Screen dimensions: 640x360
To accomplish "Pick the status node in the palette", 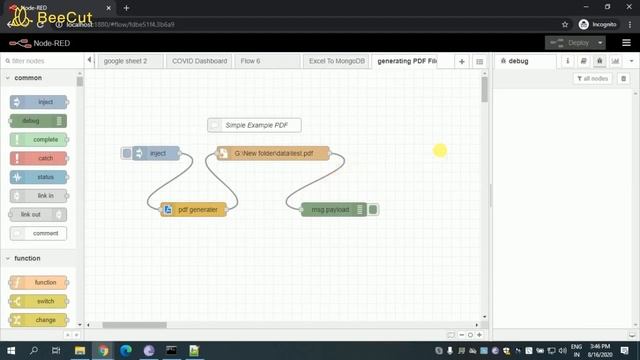I will coord(38,177).
